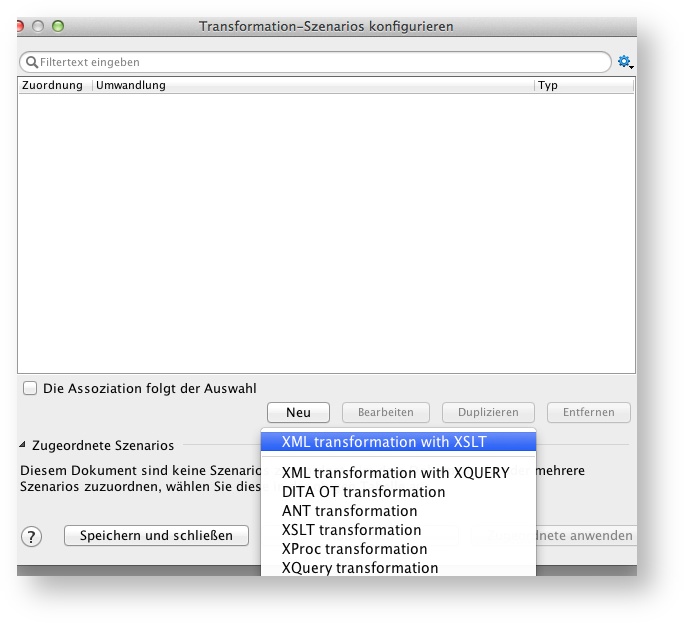Click the magnifier icon in filter field
The height and width of the screenshot is (624, 685).
31,62
